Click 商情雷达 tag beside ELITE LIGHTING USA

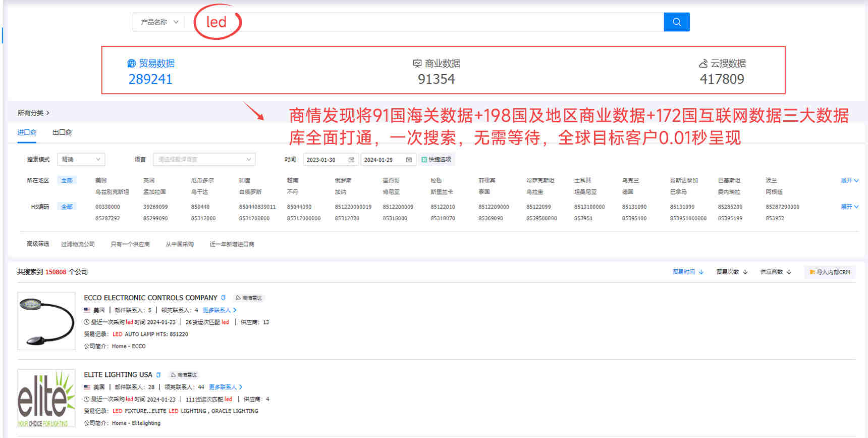pyautogui.click(x=184, y=375)
